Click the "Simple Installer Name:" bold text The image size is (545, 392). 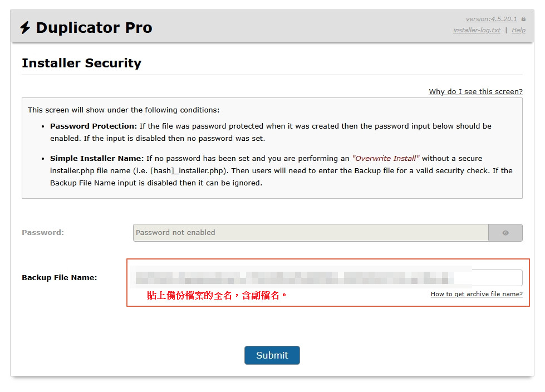[x=97, y=159]
